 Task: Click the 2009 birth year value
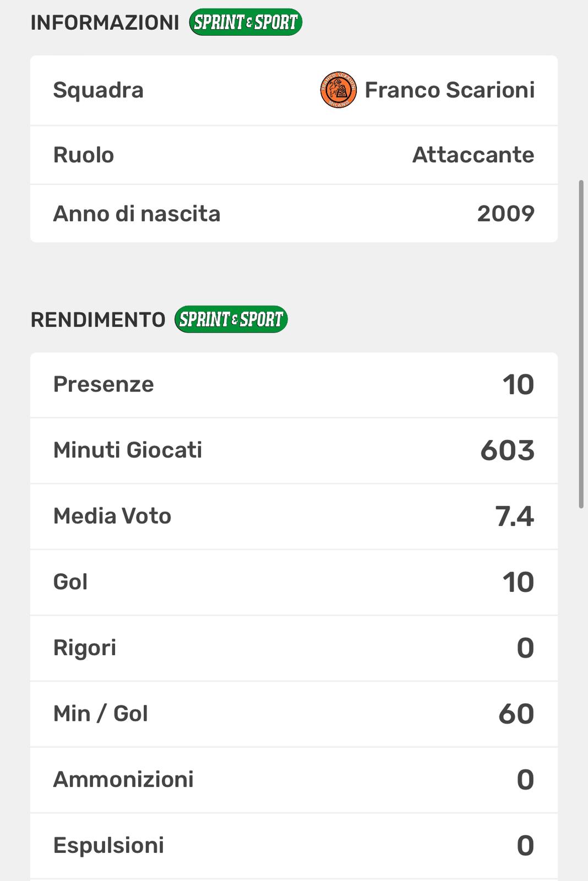coord(505,214)
